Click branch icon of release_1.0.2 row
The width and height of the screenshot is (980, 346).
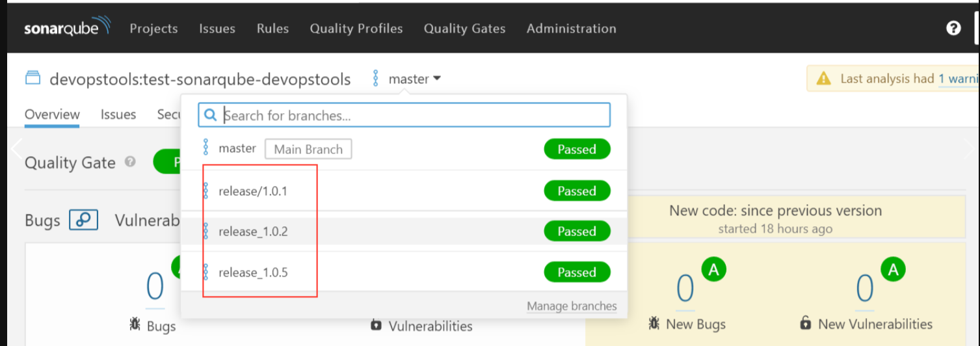(206, 231)
